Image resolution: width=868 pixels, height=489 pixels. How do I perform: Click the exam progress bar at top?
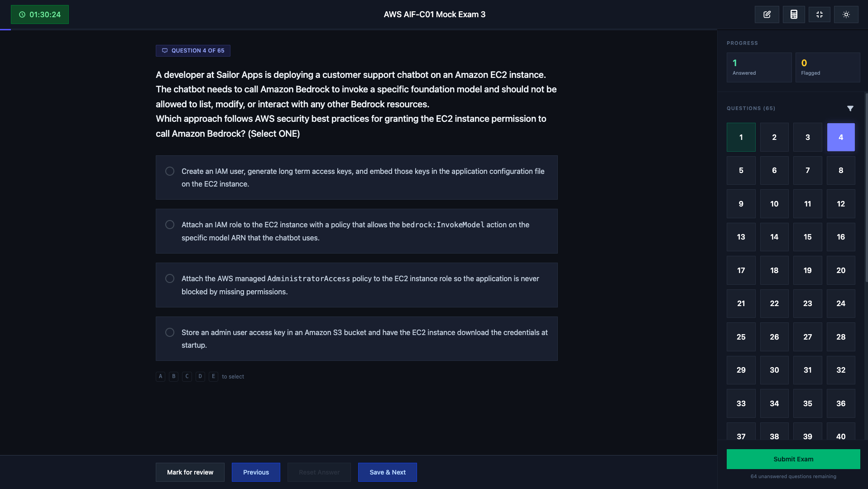(x=359, y=29)
